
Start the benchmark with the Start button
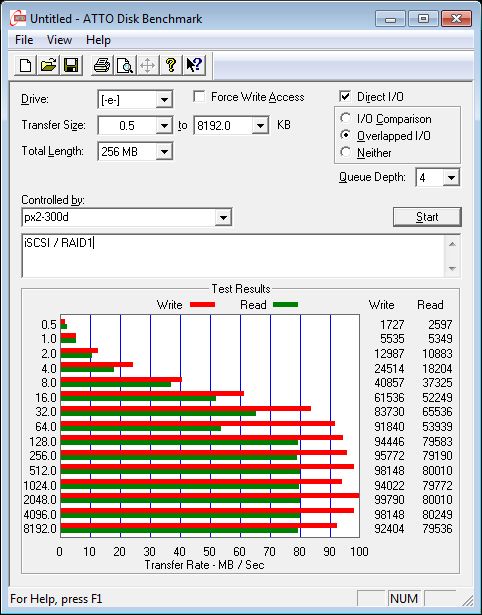(x=427, y=217)
